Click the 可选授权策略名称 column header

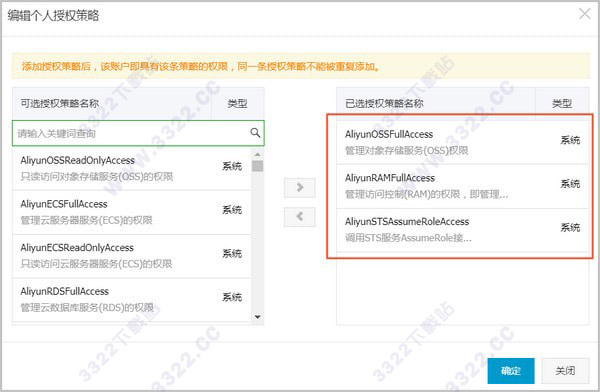coord(60,103)
